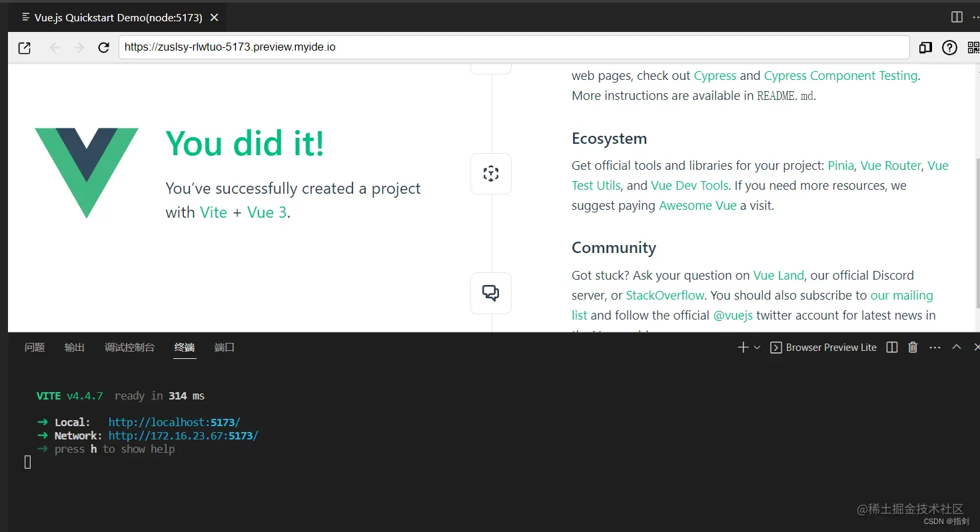Select the Browser Preview Lite terminal

[x=823, y=348]
